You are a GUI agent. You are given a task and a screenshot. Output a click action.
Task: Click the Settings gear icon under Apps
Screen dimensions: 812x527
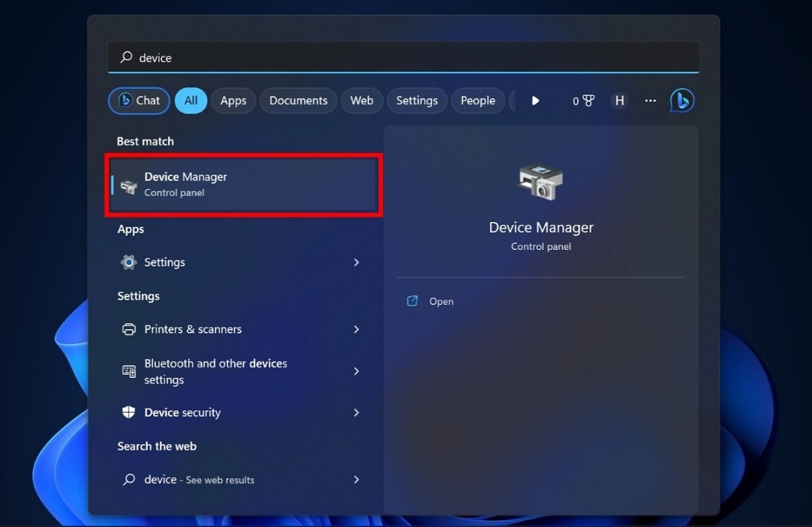click(x=128, y=262)
